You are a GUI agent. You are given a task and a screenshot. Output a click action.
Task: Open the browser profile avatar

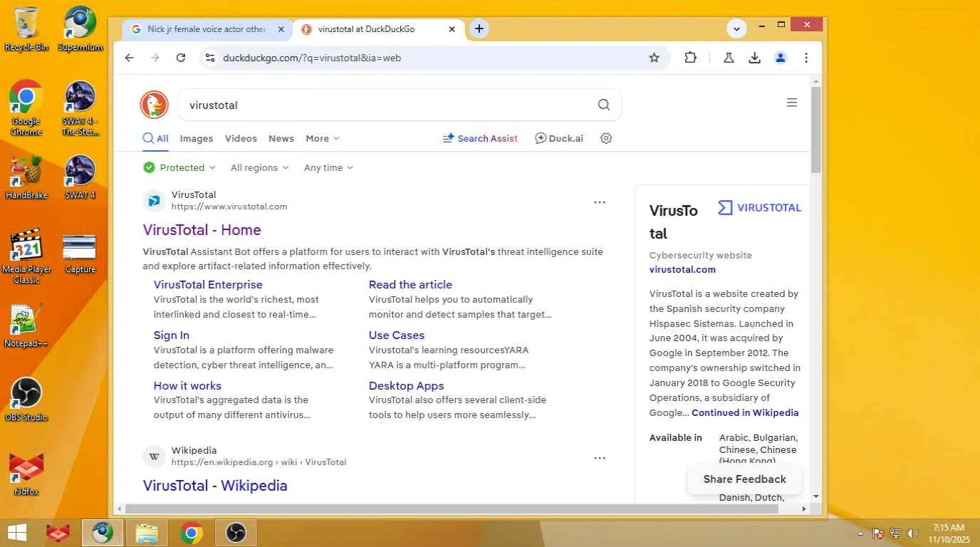[781, 58]
